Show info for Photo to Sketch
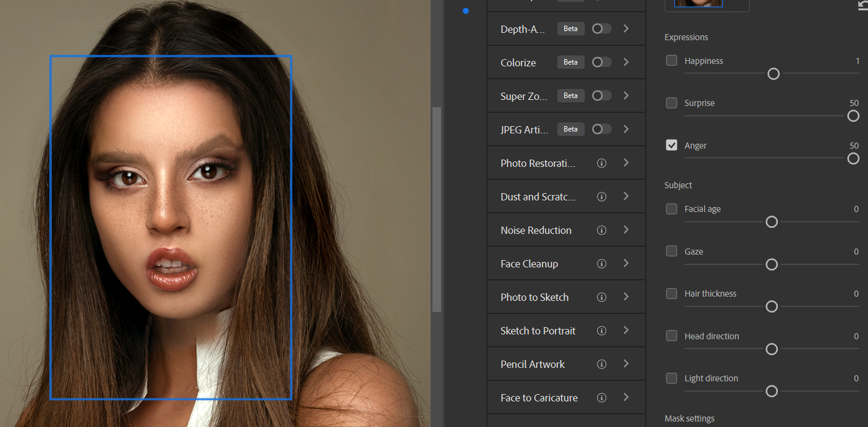This screenshot has width=868, height=427. [602, 297]
